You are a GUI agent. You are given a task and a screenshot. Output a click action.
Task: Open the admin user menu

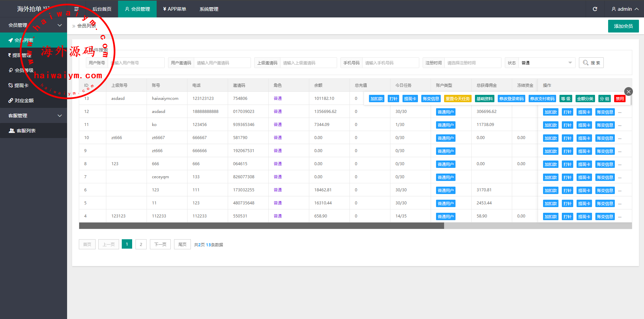click(625, 9)
